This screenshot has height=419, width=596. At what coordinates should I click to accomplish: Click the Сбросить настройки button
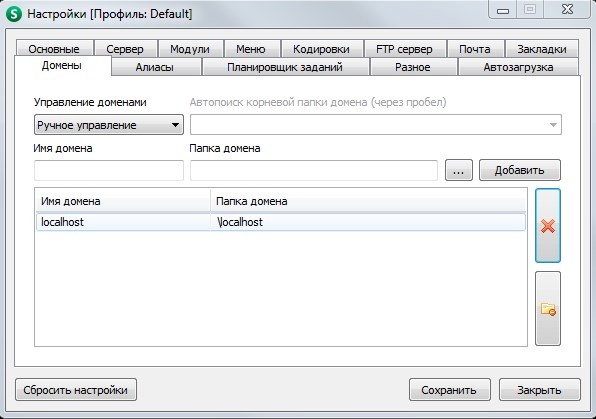[x=76, y=390]
